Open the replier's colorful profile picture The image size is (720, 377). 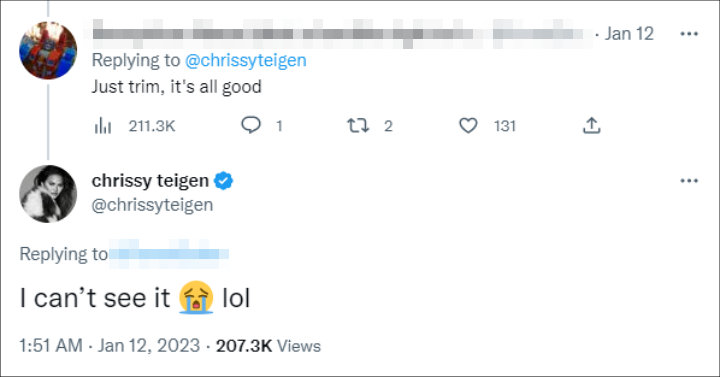(48, 50)
